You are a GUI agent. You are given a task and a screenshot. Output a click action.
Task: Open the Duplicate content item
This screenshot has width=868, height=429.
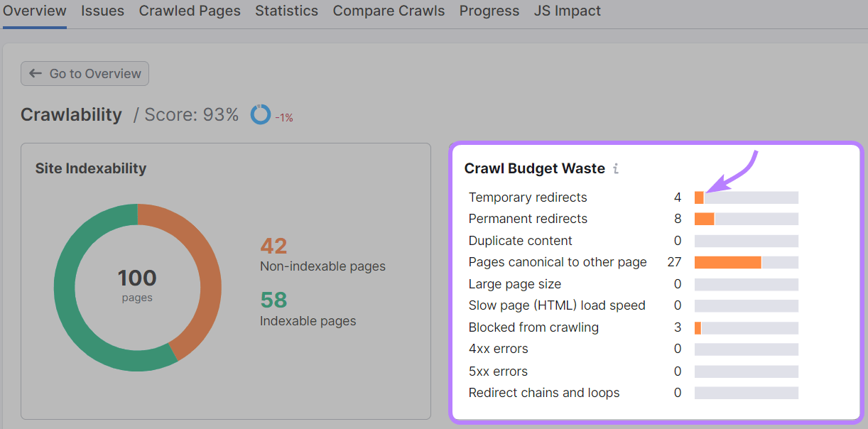point(519,241)
